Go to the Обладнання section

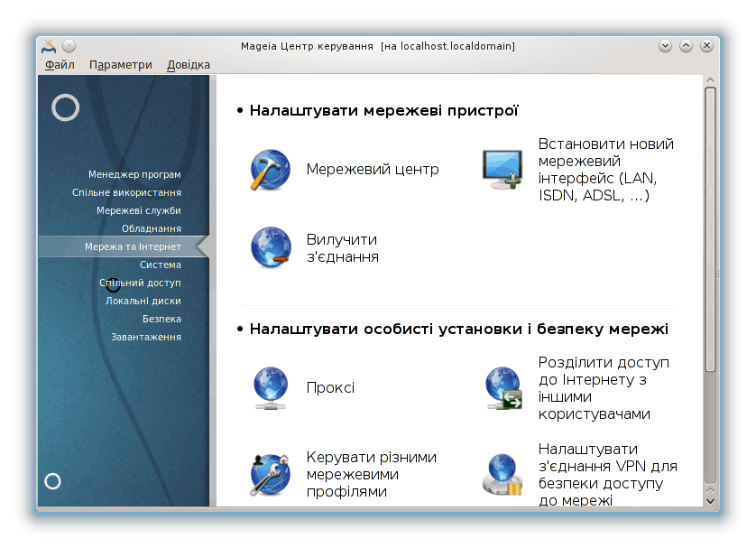152,228
